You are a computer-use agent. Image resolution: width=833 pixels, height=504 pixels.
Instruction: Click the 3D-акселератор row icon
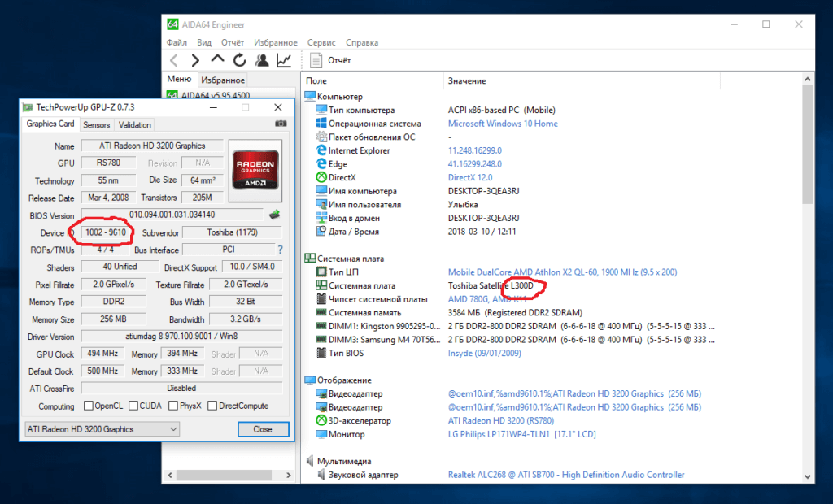click(x=321, y=420)
